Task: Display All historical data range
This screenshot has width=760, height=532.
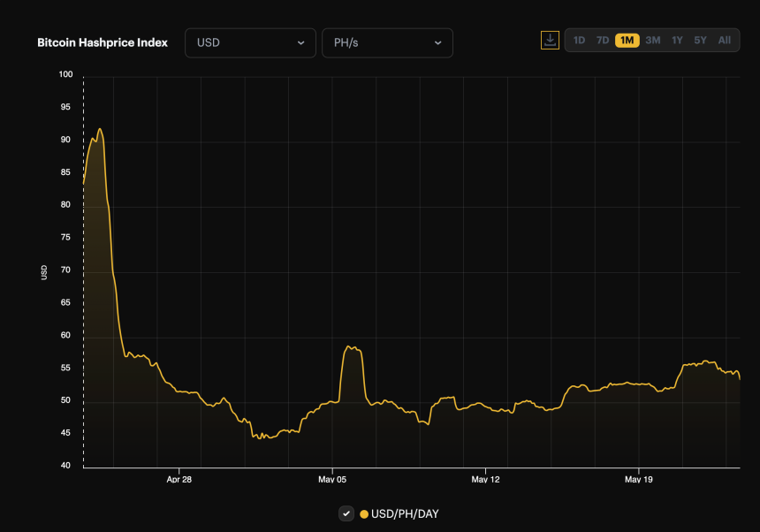Action: (724, 40)
